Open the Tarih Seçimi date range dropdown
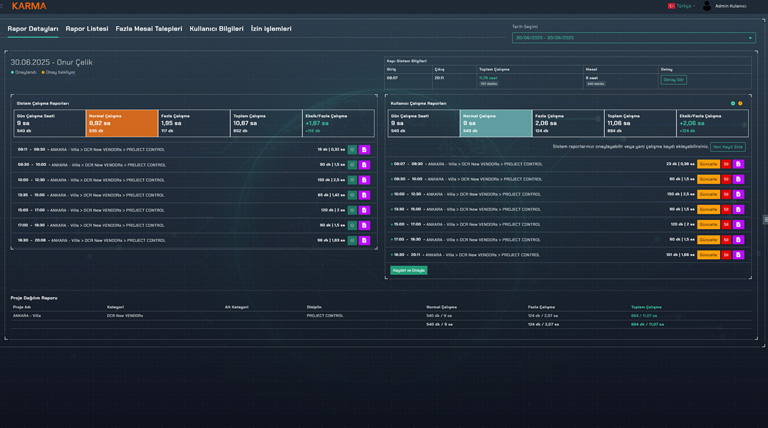The width and height of the screenshot is (768, 428). coord(633,38)
